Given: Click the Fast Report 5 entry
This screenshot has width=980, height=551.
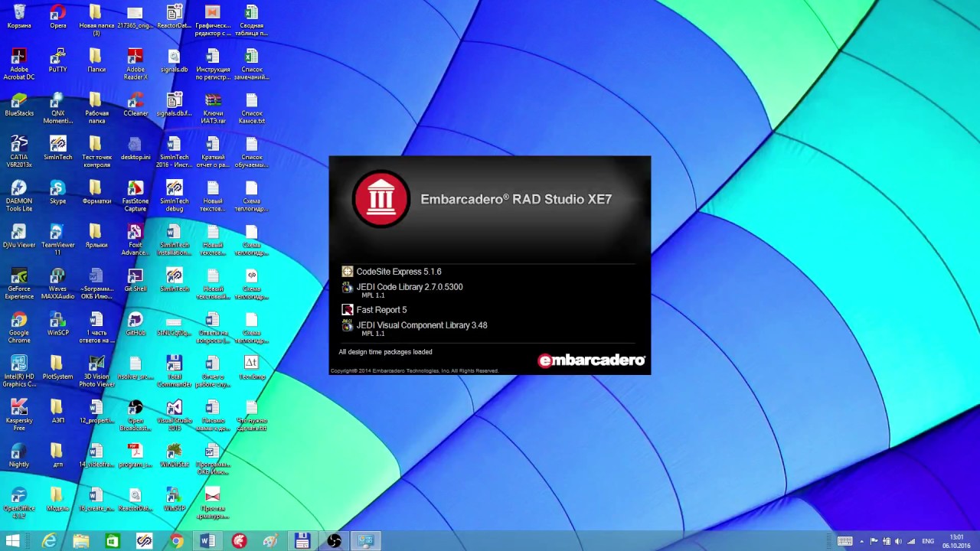Looking at the screenshot, I should click(374, 309).
